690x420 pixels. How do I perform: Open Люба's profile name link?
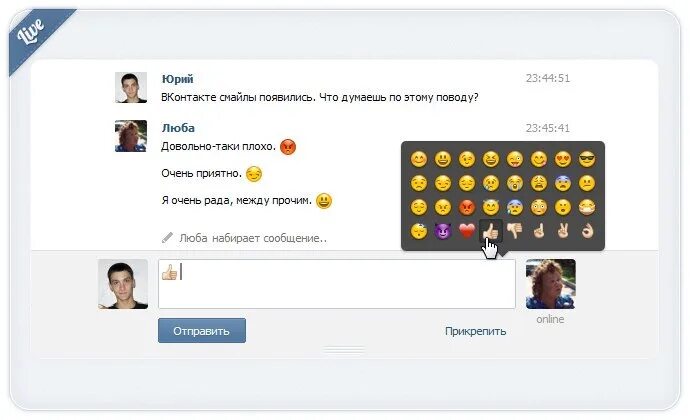tap(178, 128)
